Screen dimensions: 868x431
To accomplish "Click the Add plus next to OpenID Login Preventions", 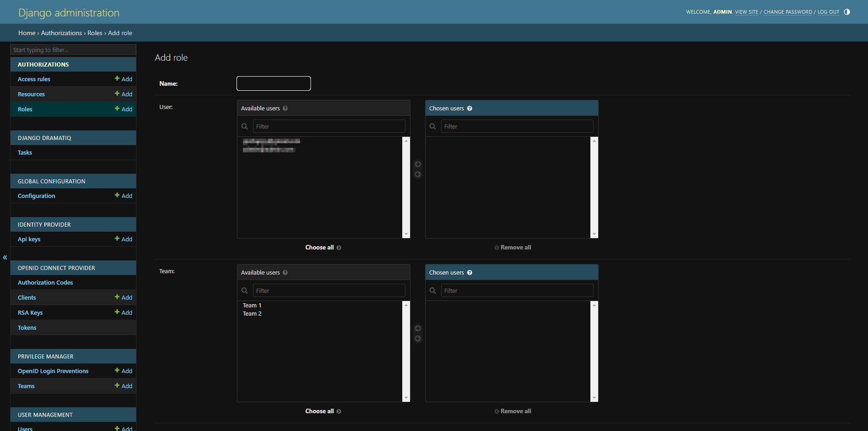I will coord(123,371).
